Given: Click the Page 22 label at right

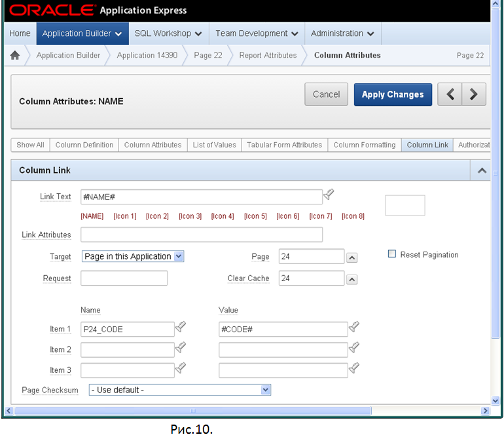Looking at the screenshot, I should pyautogui.click(x=470, y=56).
